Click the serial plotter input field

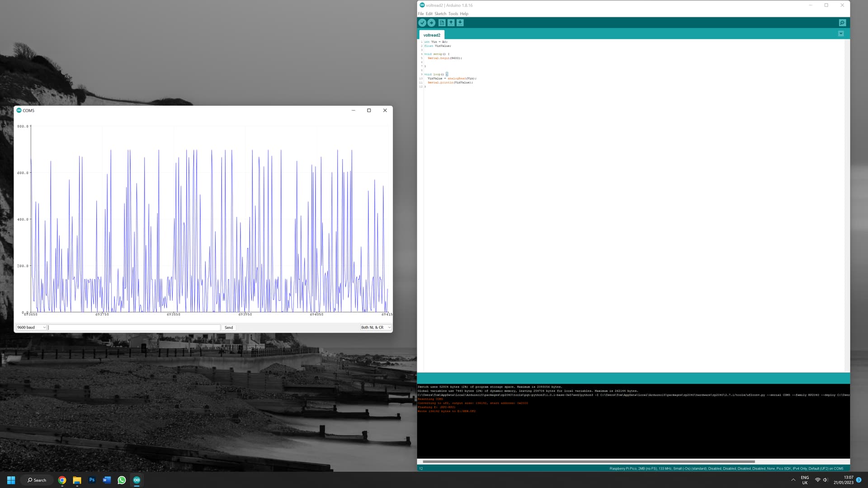point(134,327)
